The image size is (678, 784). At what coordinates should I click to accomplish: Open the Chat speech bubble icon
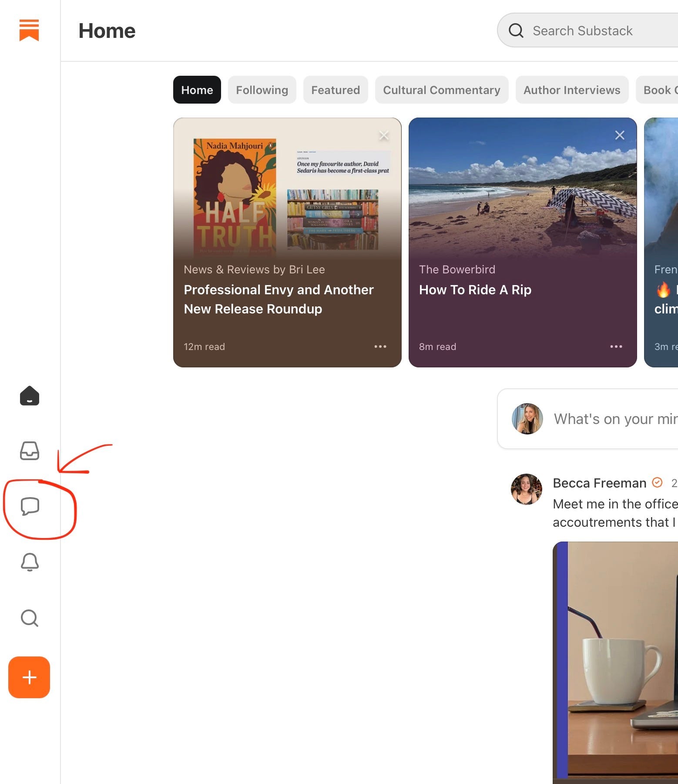coord(30,507)
